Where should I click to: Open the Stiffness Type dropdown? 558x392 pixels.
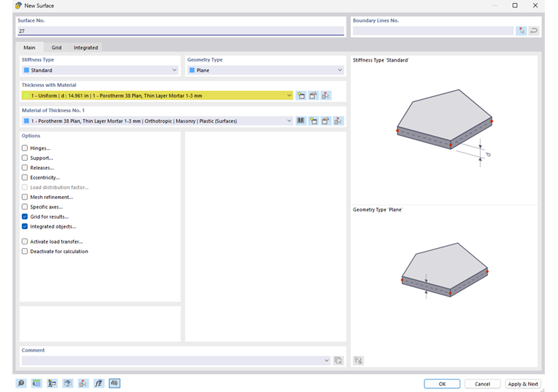[x=100, y=70]
